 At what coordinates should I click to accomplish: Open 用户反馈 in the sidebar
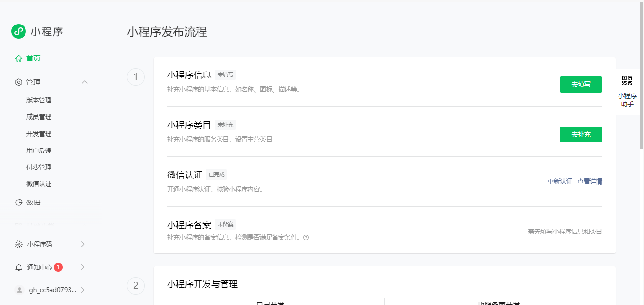click(x=39, y=151)
